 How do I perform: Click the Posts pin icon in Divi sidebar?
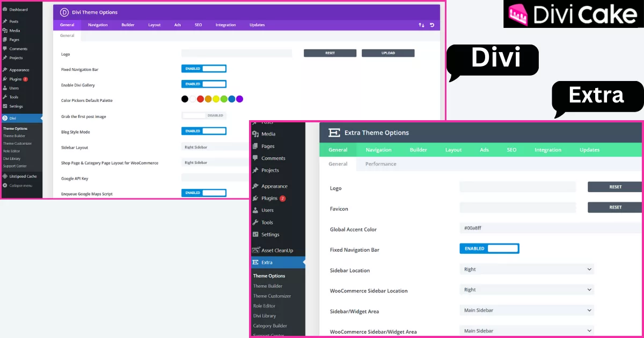click(5, 21)
